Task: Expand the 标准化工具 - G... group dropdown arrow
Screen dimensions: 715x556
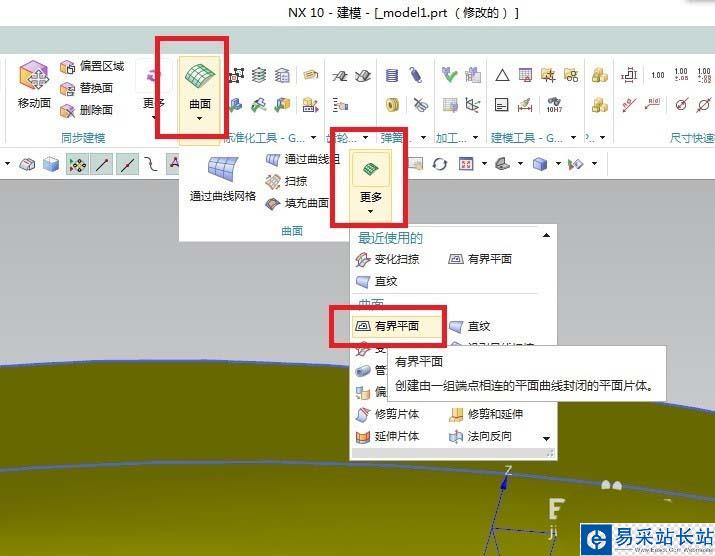Action: (x=313, y=137)
